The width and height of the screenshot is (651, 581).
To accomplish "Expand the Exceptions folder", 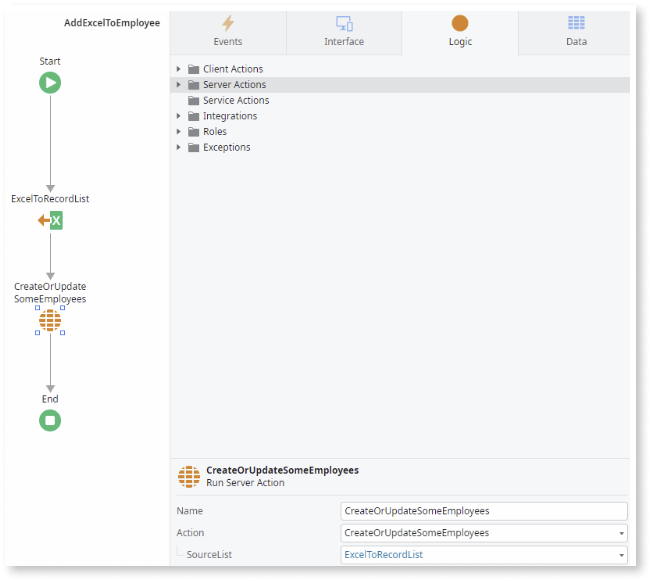I will (x=179, y=147).
